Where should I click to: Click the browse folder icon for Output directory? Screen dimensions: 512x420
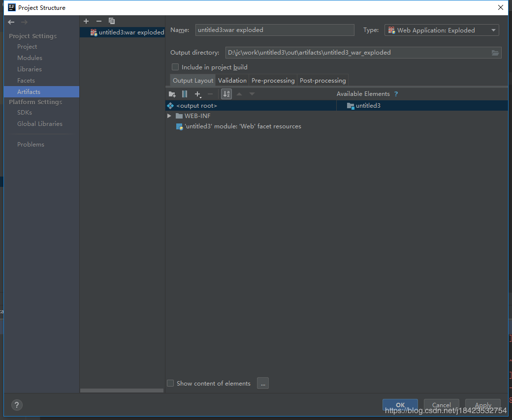click(495, 53)
